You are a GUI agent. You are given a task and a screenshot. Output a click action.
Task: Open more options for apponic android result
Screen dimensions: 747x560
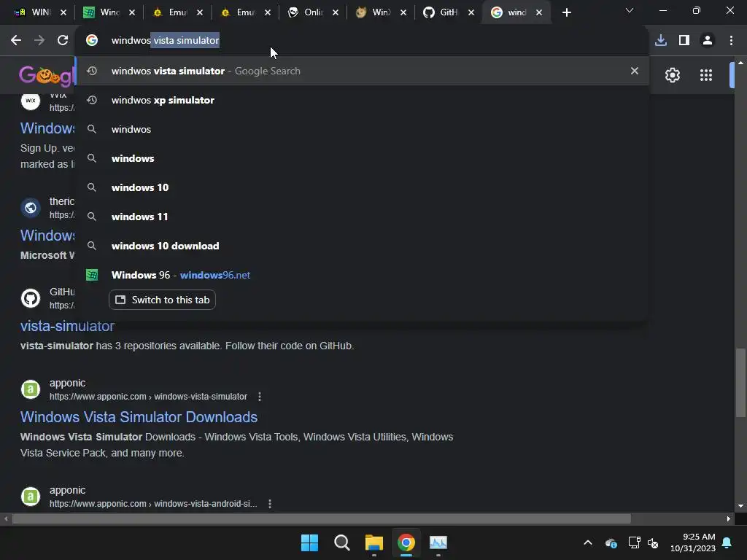coord(270,504)
